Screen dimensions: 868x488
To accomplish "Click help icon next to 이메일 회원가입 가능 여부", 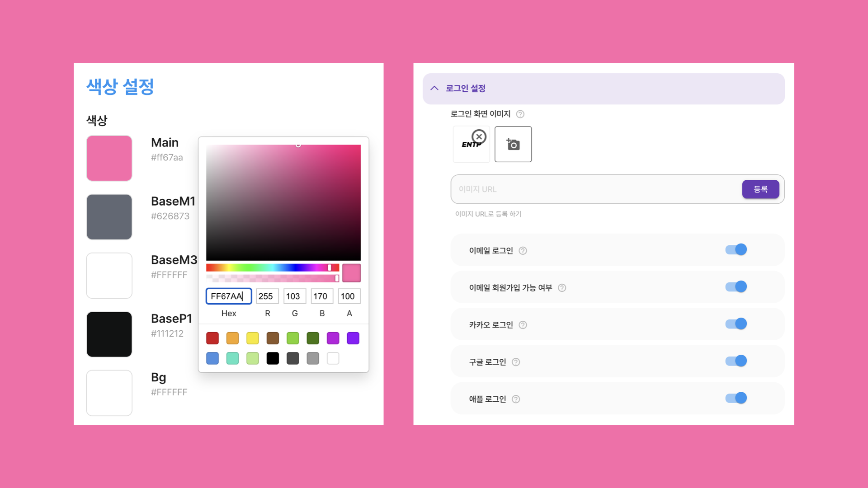I will point(562,288).
